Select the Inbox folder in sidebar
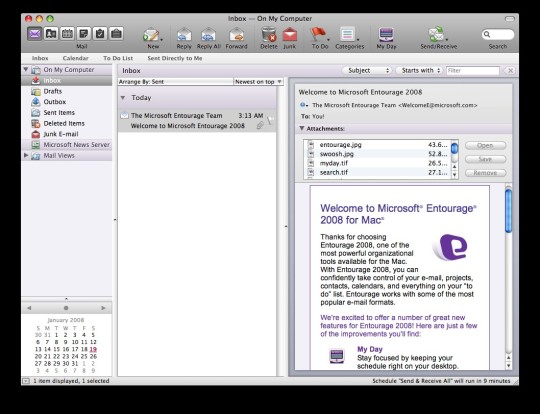Image resolution: width=540 pixels, height=414 pixels. click(66, 80)
